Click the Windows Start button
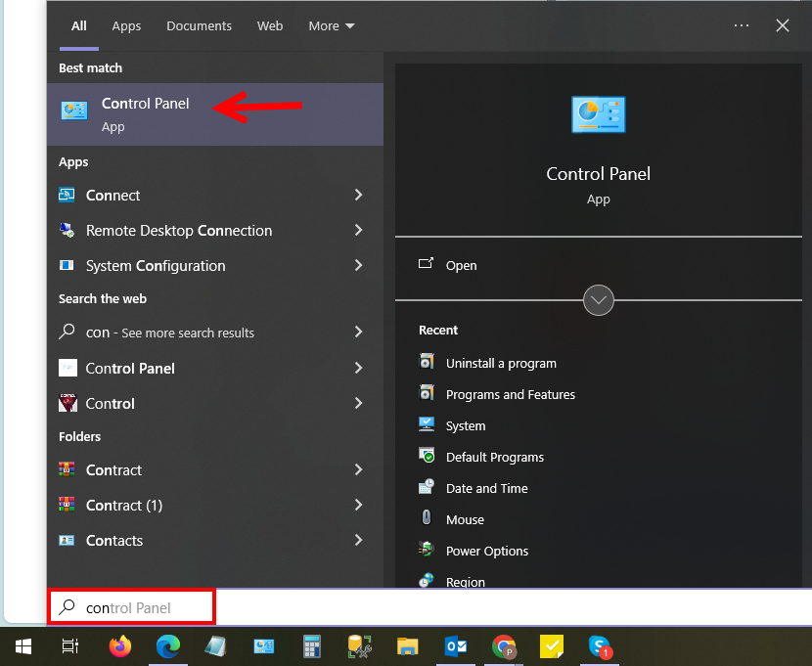The width and height of the screenshot is (812, 666). coord(23,646)
